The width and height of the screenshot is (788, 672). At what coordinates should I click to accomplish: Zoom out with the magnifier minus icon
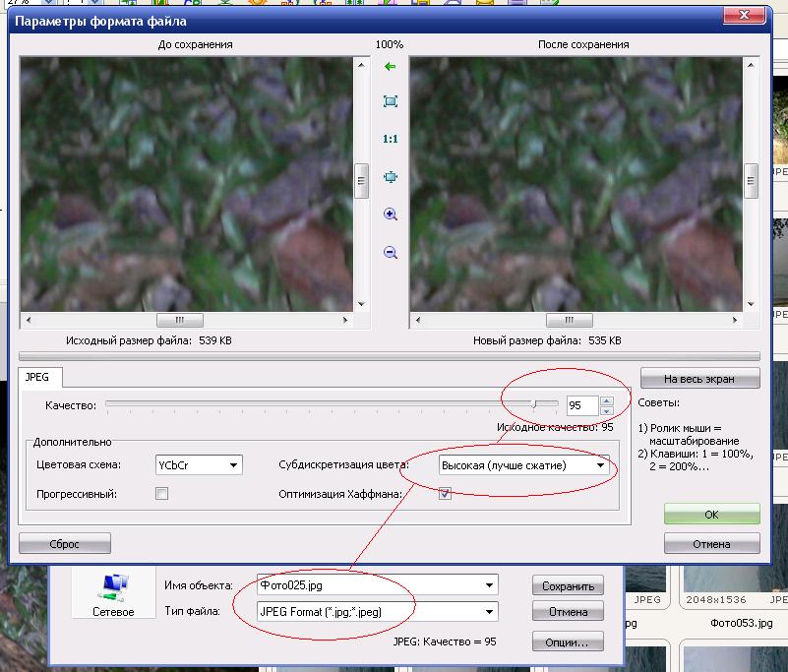(390, 253)
